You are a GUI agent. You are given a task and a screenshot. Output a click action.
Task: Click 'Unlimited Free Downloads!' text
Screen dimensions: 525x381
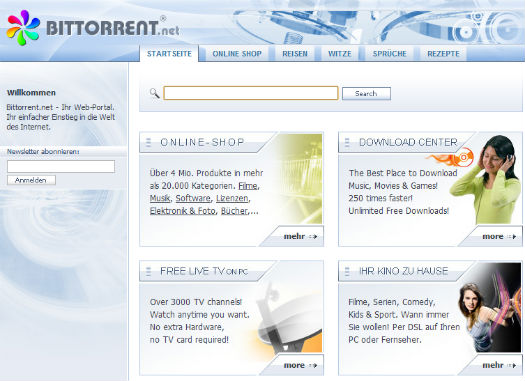[398, 211]
